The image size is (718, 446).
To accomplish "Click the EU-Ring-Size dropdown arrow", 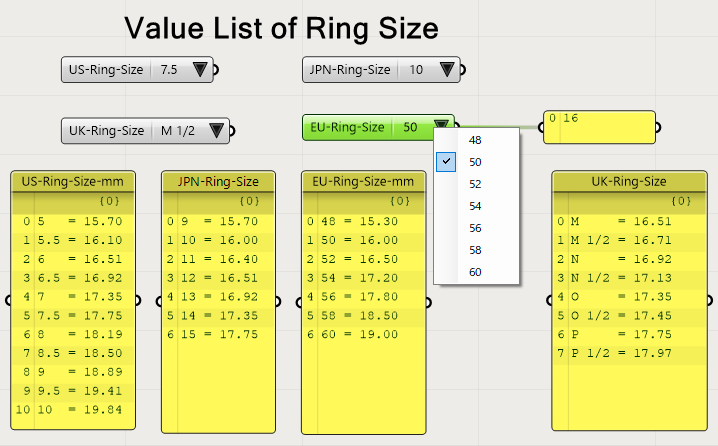I will 441,127.
